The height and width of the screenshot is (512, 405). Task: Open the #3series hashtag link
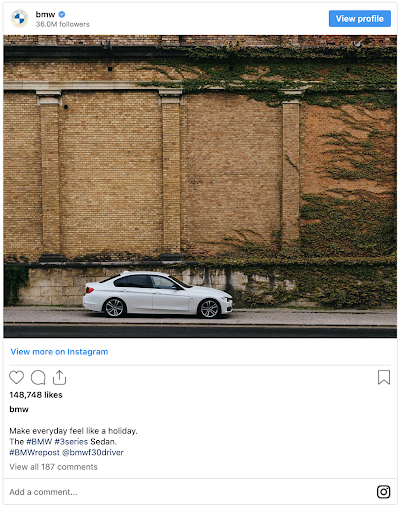[x=71, y=442]
